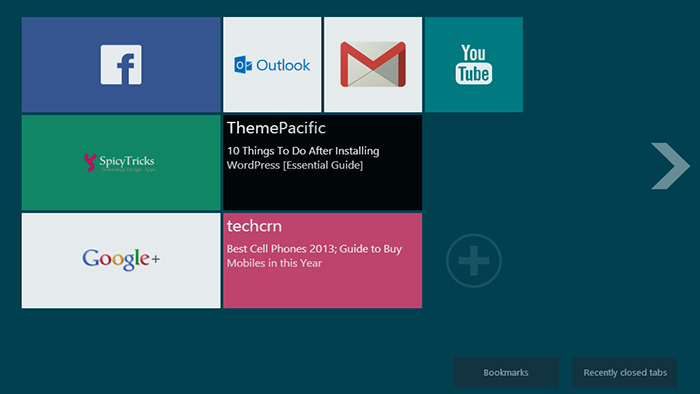Go to next page with right chevron
Screen dimensions: 700x394
coord(670,166)
